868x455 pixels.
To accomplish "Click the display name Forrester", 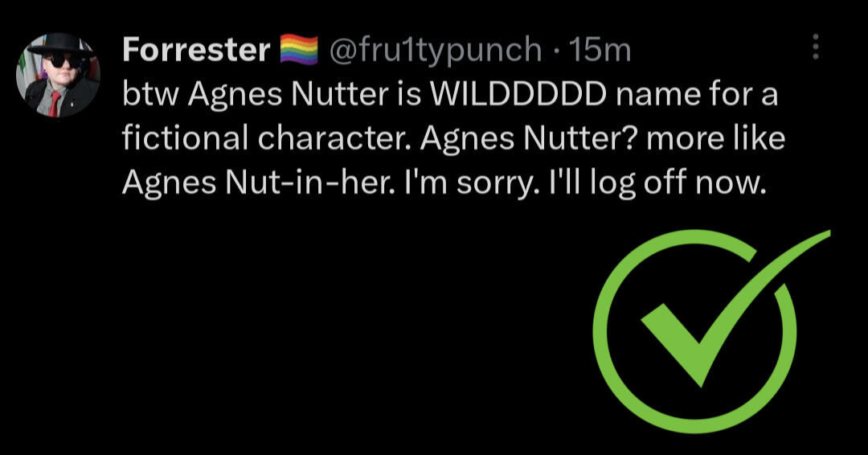I will tap(196, 50).
